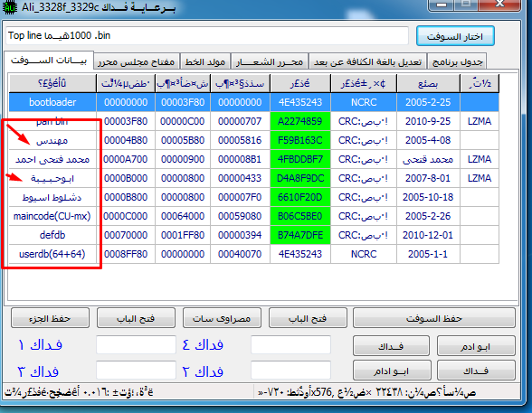532x413 pixels.
Task: Select the maincode(CU-mx) row
Action: [x=253, y=216]
